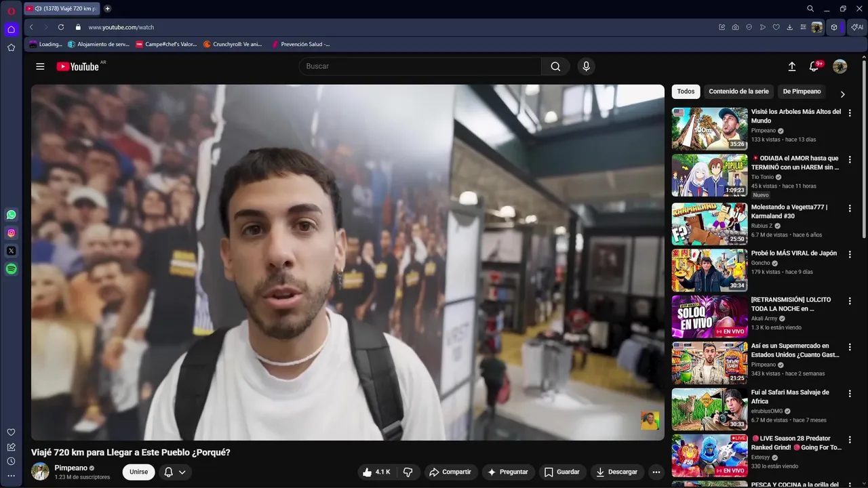This screenshot has height=488, width=868.
Task: Save video with Guardar button
Action: click(x=561, y=472)
